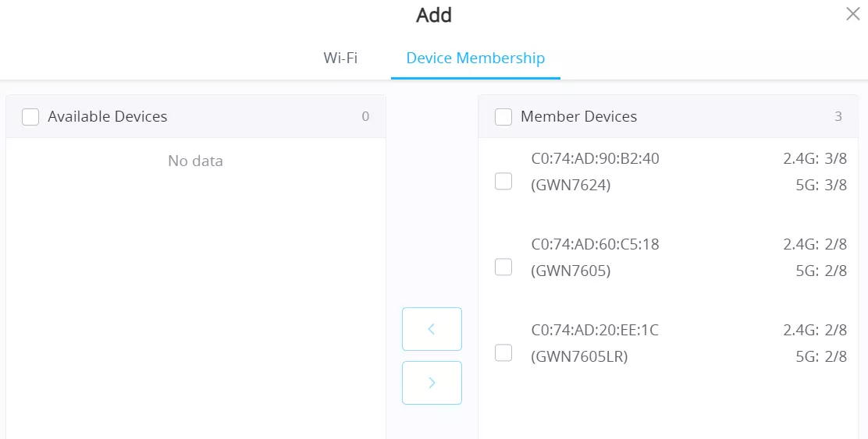Click the Available Devices count of 0

click(x=365, y=116)
